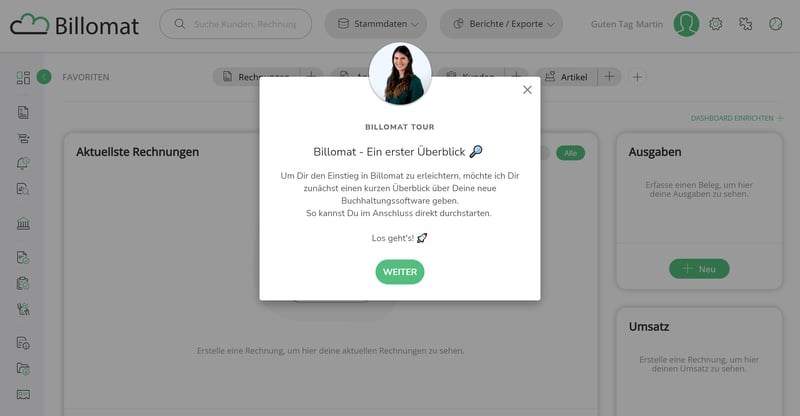
Task: Open the invoices document icon in sidebar
Action: pyautogui.click(x=23, y=112)
